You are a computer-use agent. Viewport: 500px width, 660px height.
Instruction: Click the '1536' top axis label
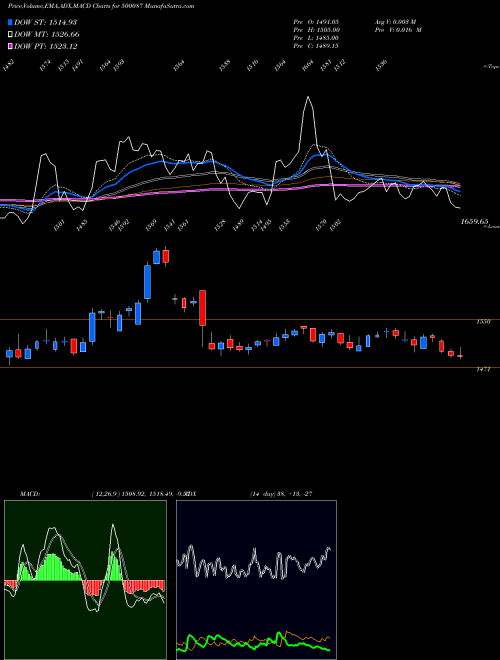(x=381, y=66)
